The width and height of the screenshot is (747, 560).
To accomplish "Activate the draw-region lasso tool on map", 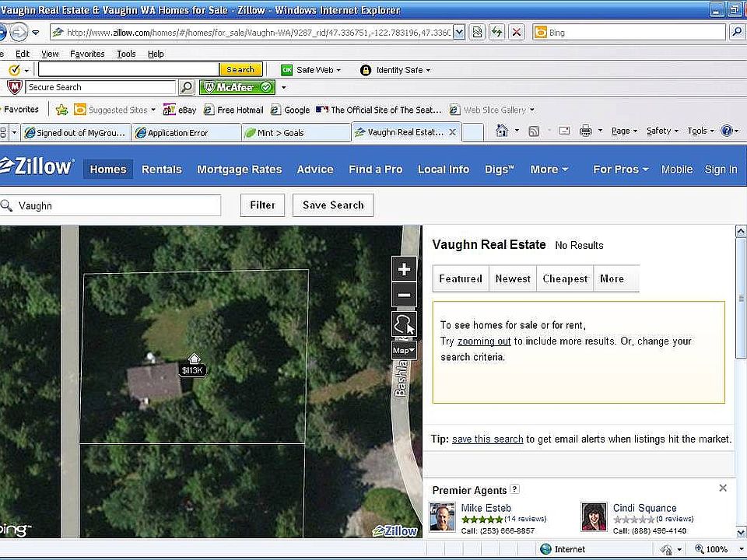I will point(404,325).
